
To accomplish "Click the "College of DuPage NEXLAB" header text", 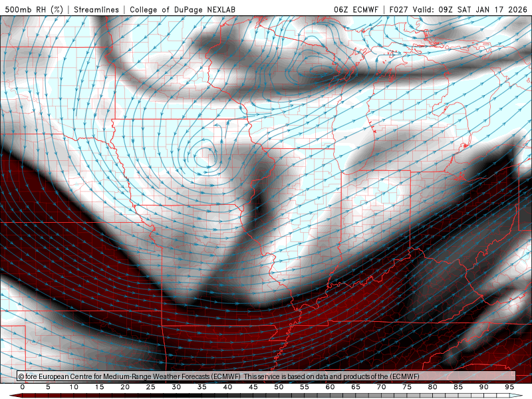I will pos(182,9).
